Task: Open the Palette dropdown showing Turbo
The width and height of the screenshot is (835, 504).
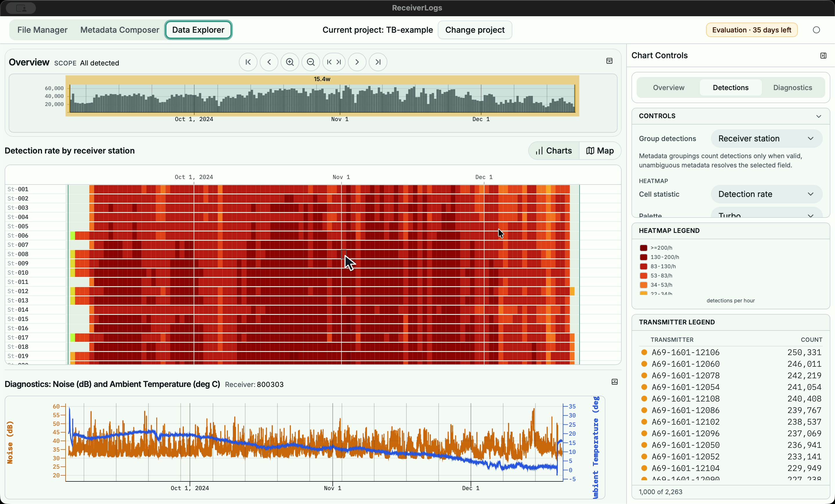Action: [766, 213]
